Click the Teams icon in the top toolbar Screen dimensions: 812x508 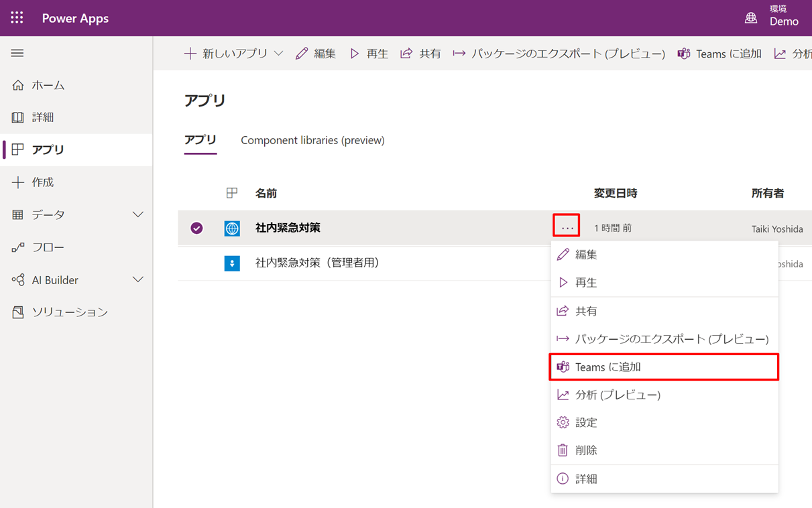tap(684, 54)
